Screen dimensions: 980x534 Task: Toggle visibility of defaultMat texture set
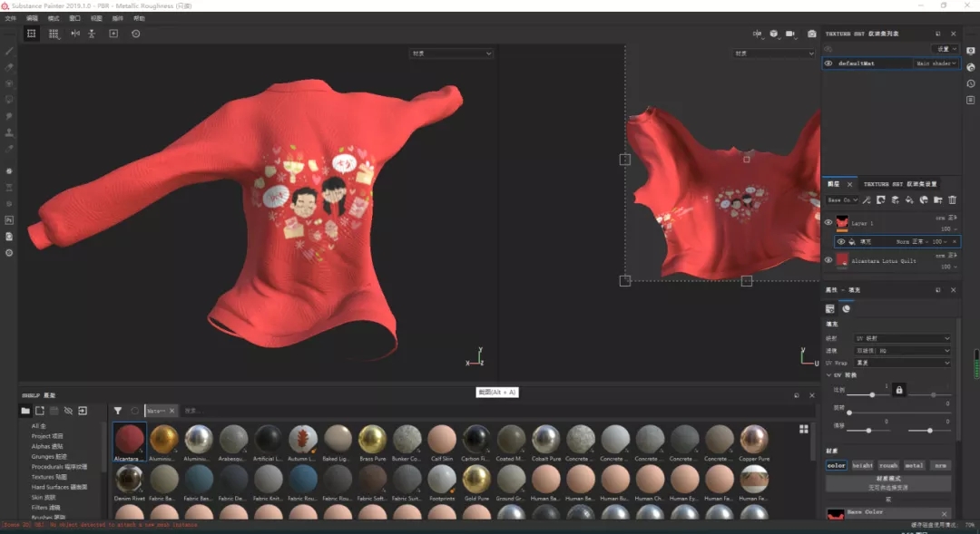tap(828, 63)
